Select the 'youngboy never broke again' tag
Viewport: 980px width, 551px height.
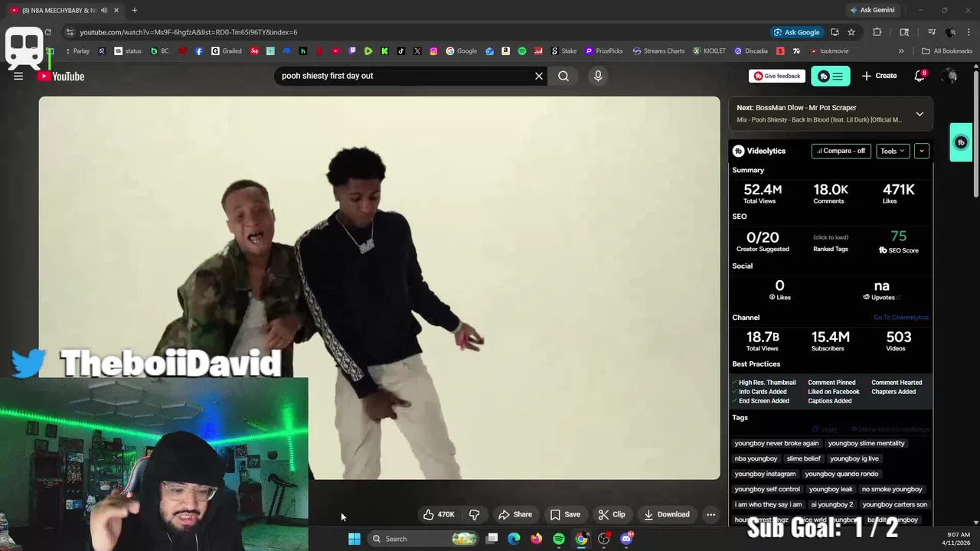tap(776, 443)
